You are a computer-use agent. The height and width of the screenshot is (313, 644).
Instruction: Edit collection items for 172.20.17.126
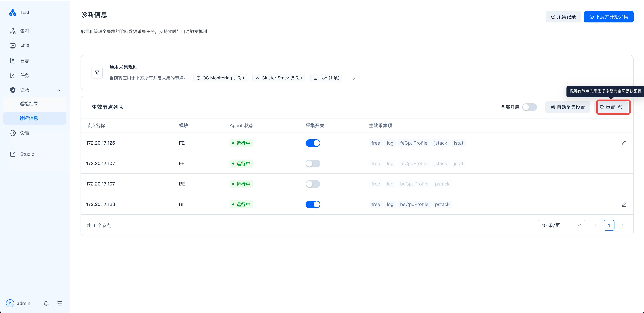624,143
